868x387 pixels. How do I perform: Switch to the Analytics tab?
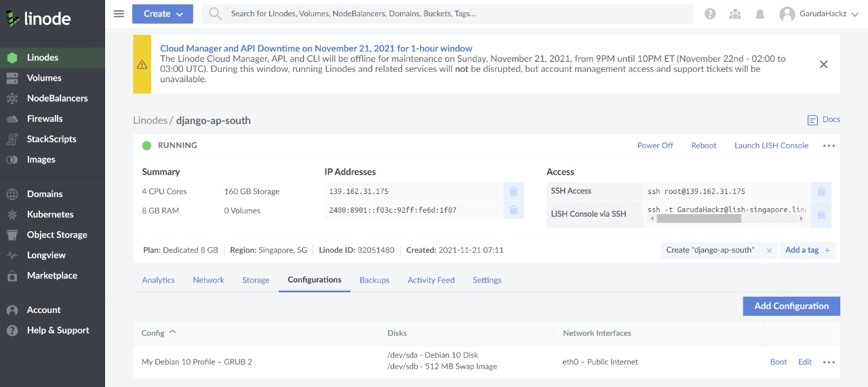158,280
